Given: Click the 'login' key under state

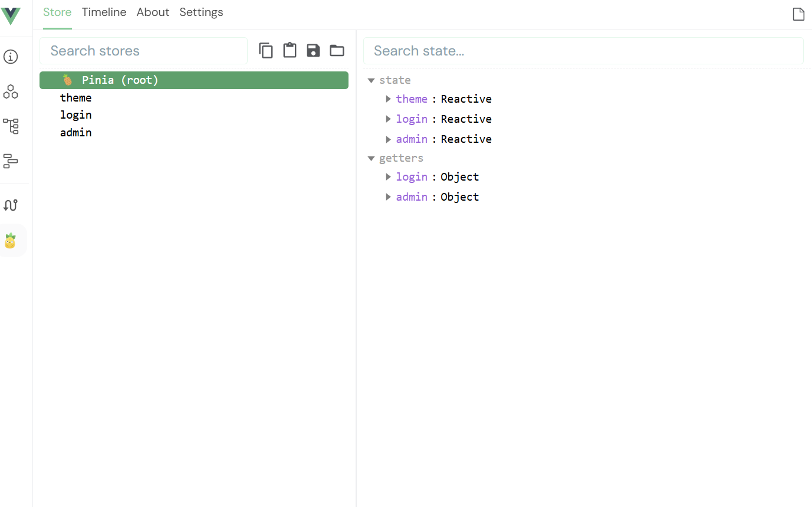Looking at the screenshot, I should click(x=412, y=119).
